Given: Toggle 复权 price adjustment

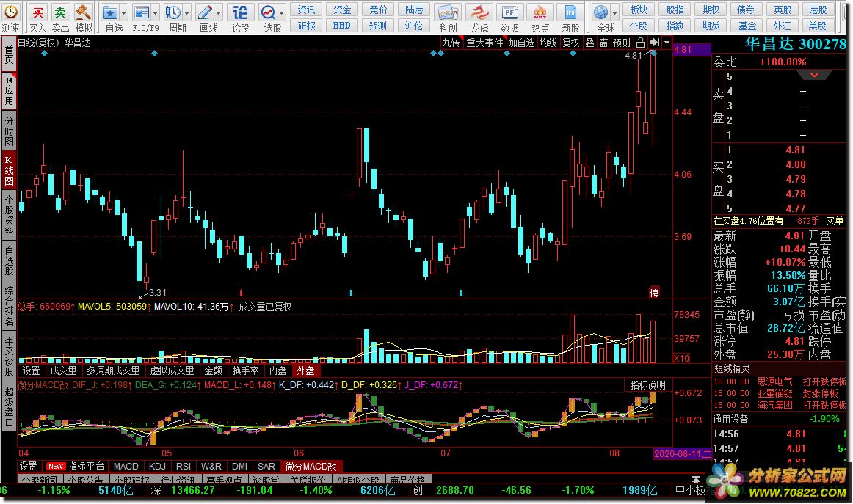Looking at the screenshot, I should [570, 43].
